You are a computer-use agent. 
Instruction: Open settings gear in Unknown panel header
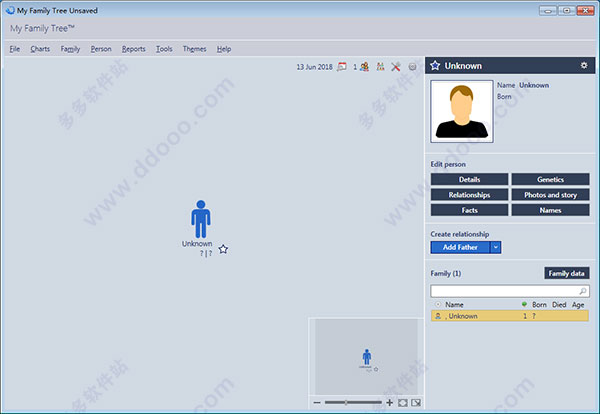[584, 66]
